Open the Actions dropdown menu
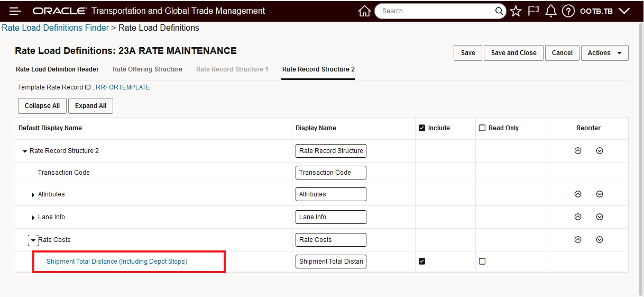 (x=604, y=53)
